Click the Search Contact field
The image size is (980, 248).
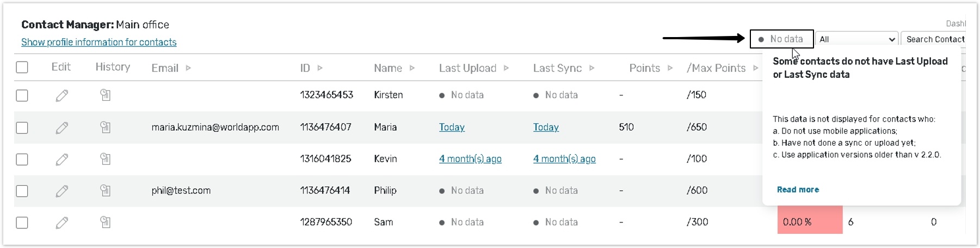(x=935, y=39)
